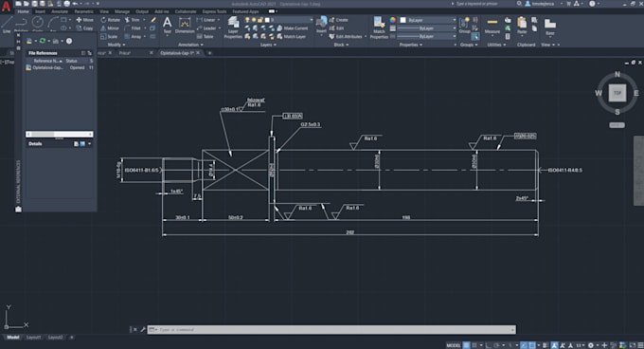This screenshot has height=349, width=644.
Task: Expand the Details section dropdown arrow
Action: tap(90, 144)
